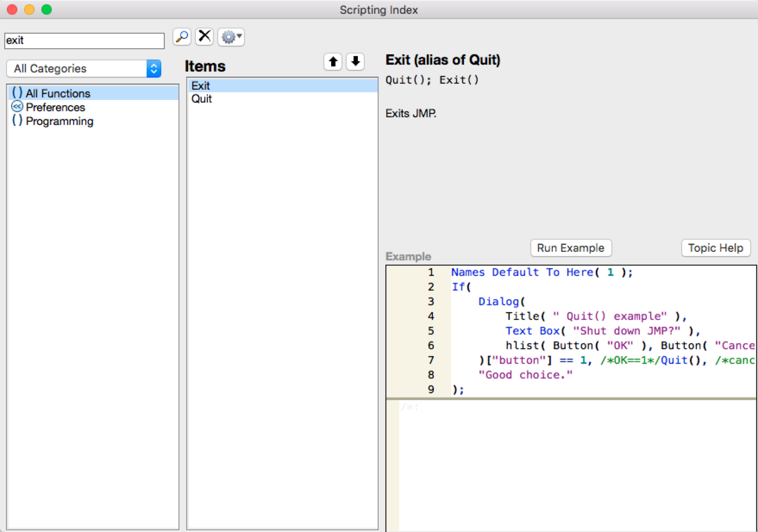Select Programming in category list
758x532 pixels.
(60, 121)
